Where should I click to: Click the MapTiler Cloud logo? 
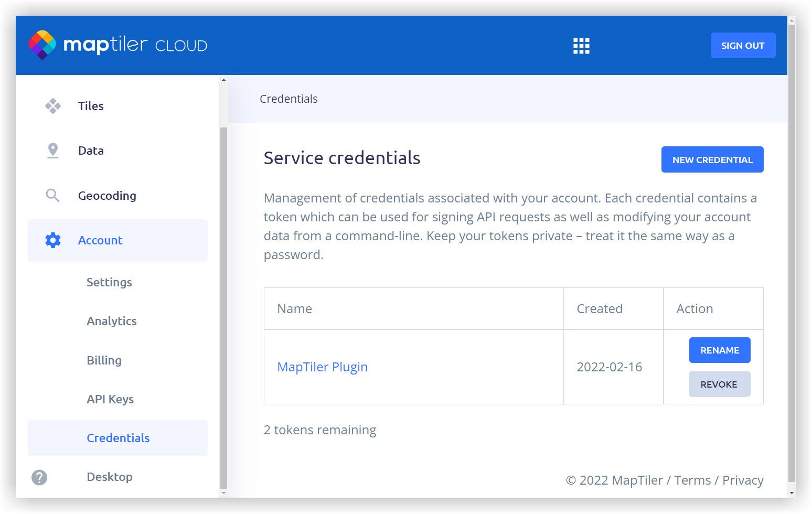[117, 45]
